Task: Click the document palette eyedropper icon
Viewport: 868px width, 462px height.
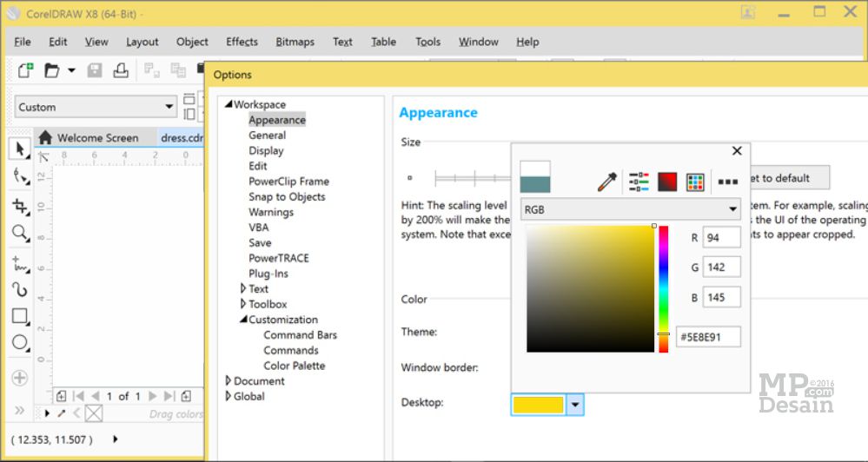Action: [62, 413]
